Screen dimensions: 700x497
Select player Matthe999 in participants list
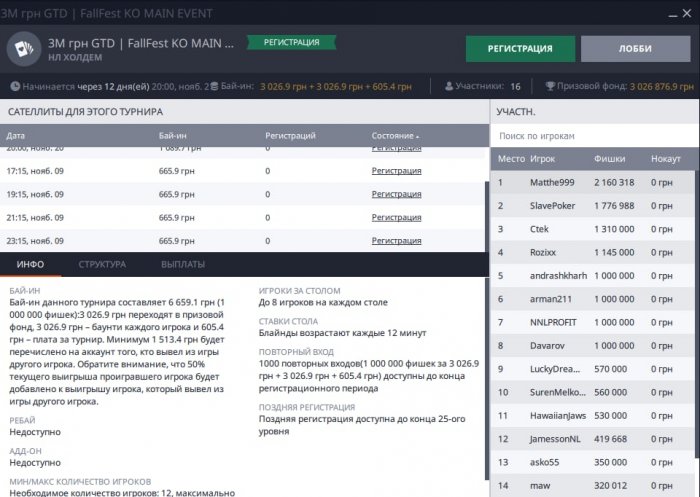592,182
